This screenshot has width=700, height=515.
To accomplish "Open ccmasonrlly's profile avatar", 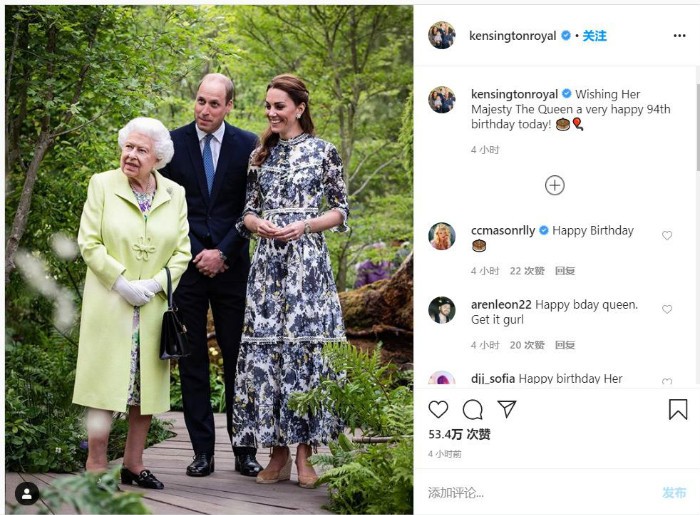I will [x=442, y=236].
